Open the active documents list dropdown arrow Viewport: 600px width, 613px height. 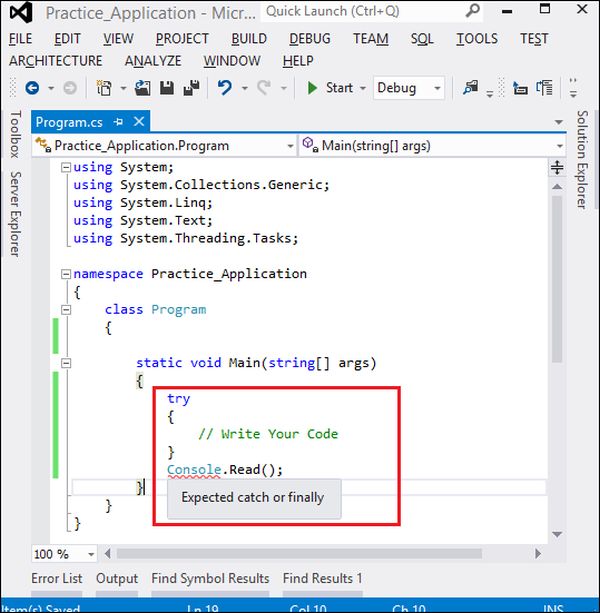(559, 122)
